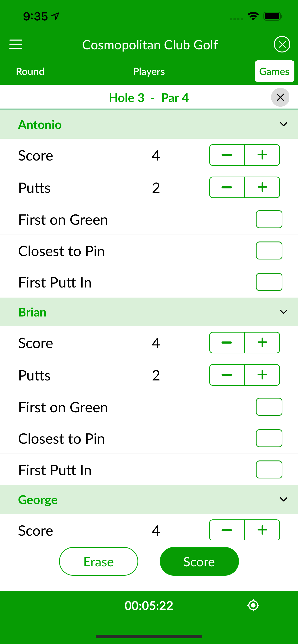This screenshot has width=298, height=644.
Task: Decrease Brian's score with minus
Action: (x=227, y=343)
